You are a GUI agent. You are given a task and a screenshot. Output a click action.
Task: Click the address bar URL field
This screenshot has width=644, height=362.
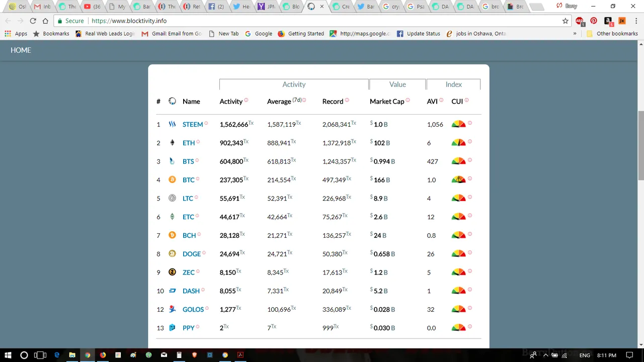point(322,21)
